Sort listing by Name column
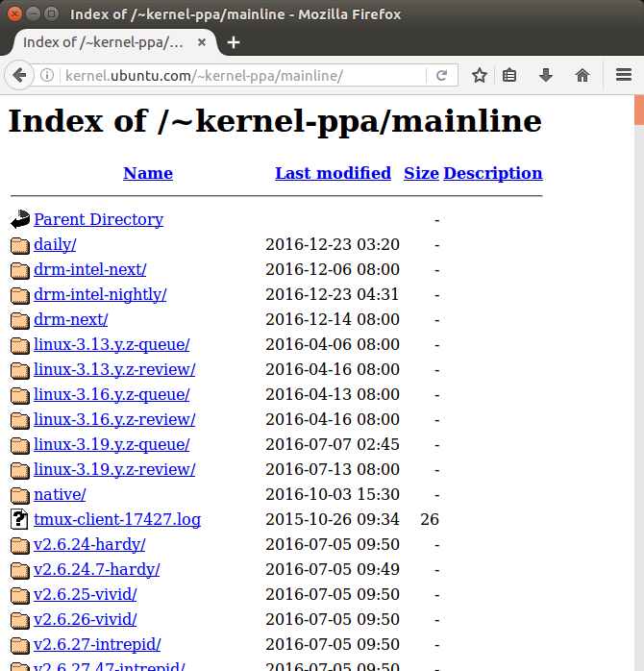This screenshot has width=644, height=671. (x=148, y=173)
